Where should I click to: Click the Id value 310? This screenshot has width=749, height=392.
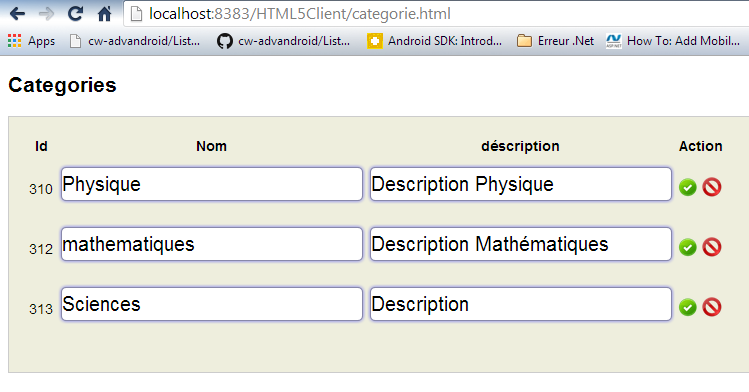[41, 189]
